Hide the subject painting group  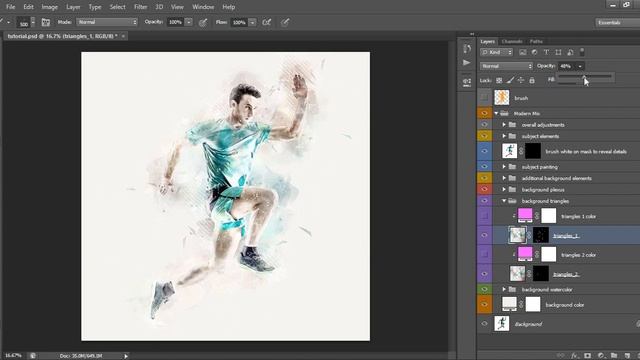(x=484, y=167)
